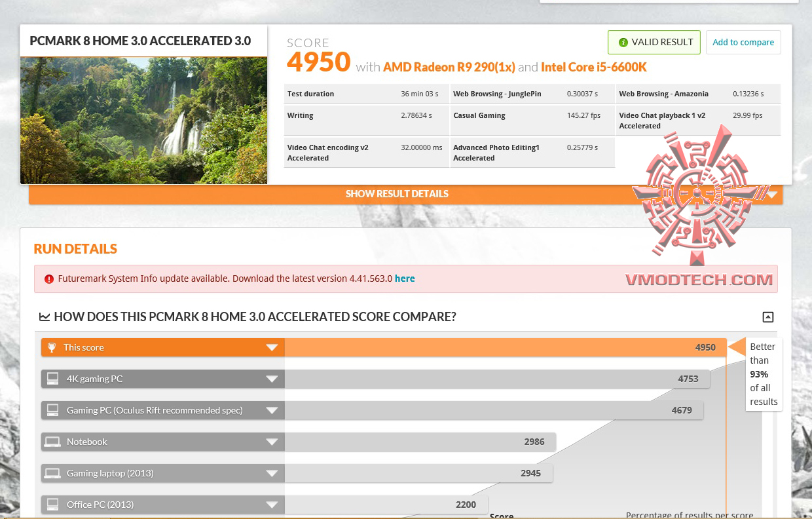Click the Gaming laptop (2013) laptop icon
Viewport: 812px width, 519px height.
[52, 473]
